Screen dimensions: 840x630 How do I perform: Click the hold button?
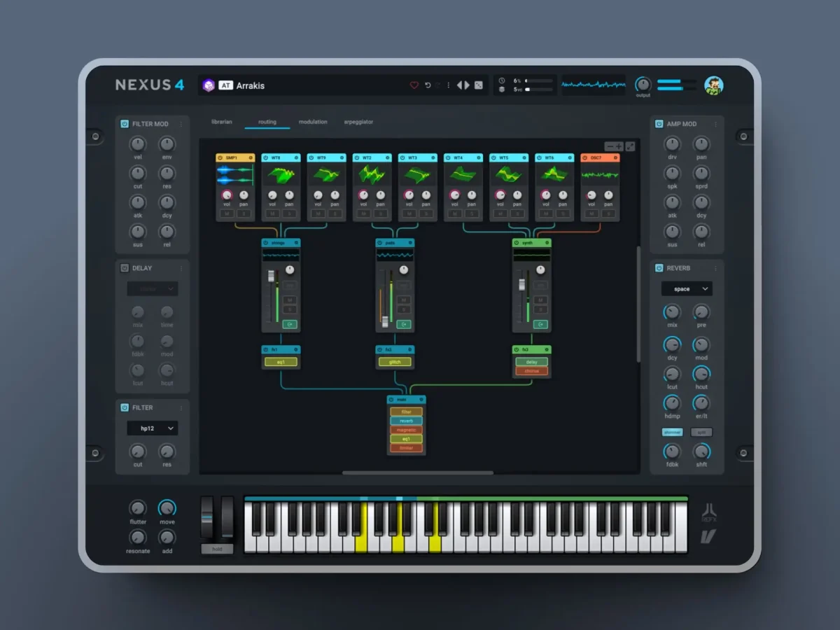click(x=217, y=549)
